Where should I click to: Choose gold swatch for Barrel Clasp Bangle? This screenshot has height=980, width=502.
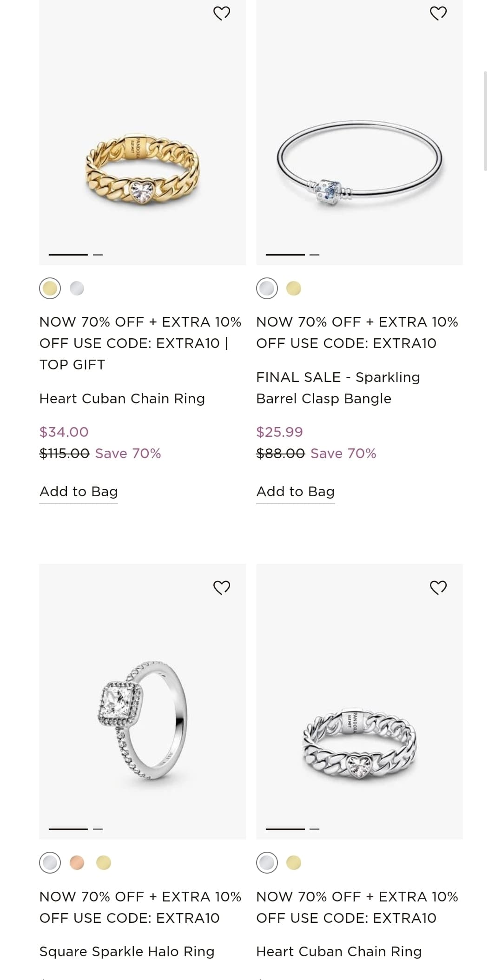coord(294,289)
